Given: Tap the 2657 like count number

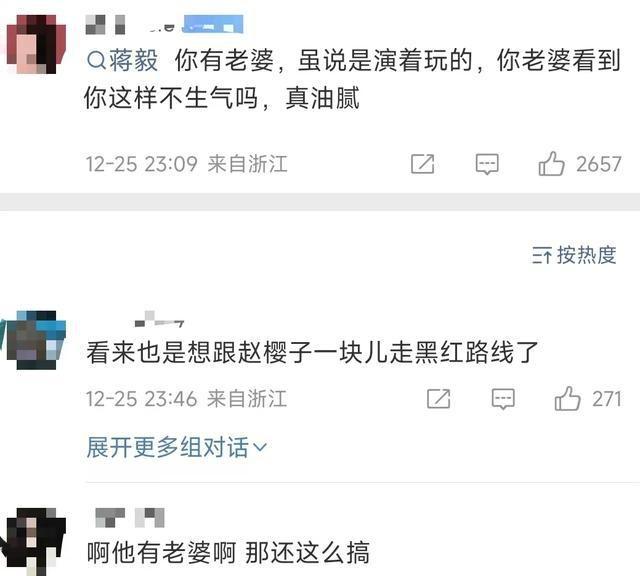Looking at the screenshot, I should (x=599, y=164).
